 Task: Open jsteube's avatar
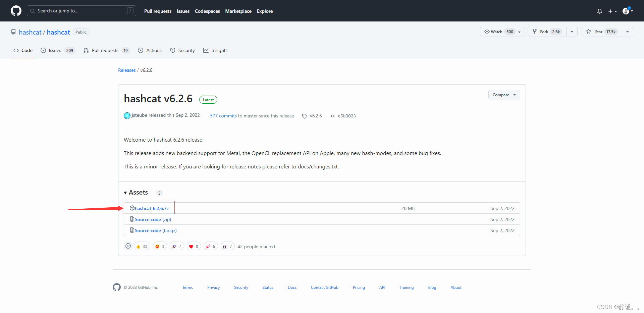[x=127, y=116]
